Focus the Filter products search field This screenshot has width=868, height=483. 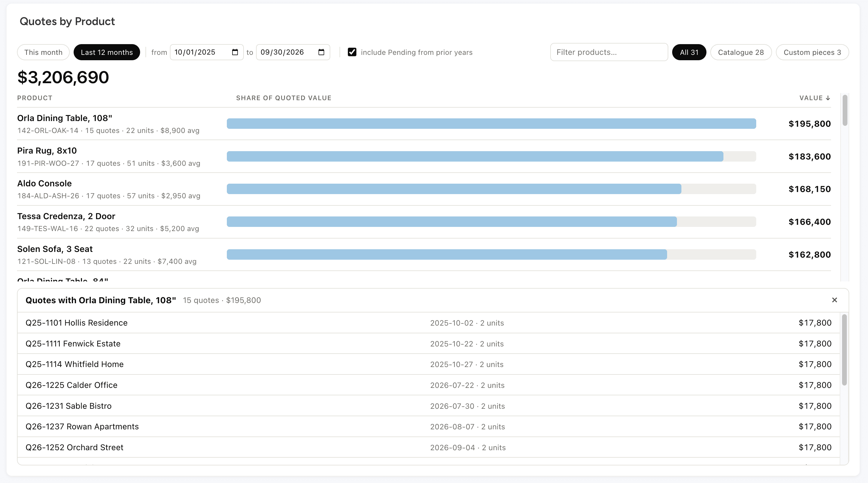(609, 52)
